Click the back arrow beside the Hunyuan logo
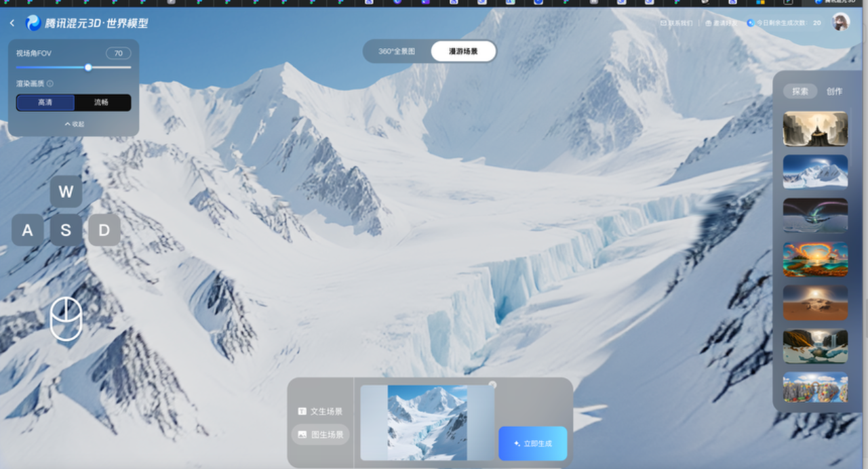This screenshot has width=868, height=469. 12,23
